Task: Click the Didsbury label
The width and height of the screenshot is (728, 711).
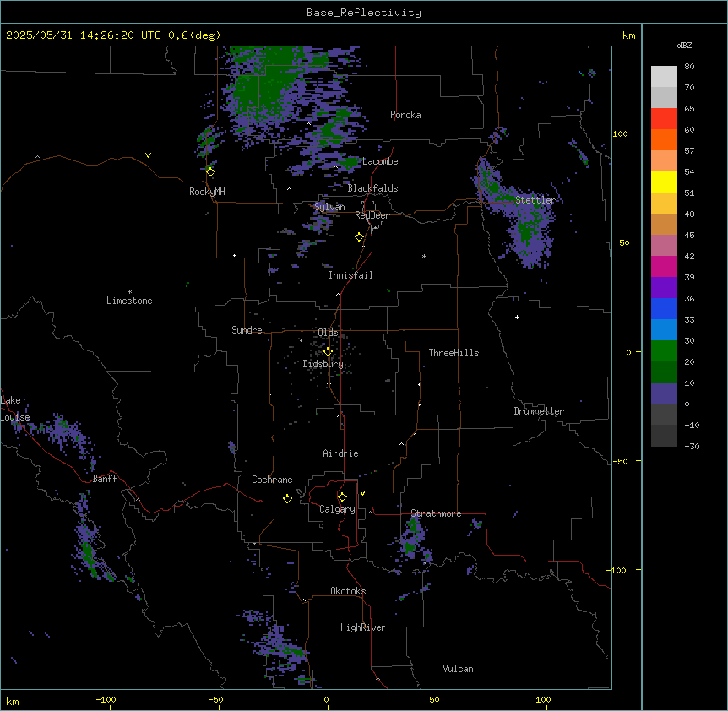Action: coord(323,364)
